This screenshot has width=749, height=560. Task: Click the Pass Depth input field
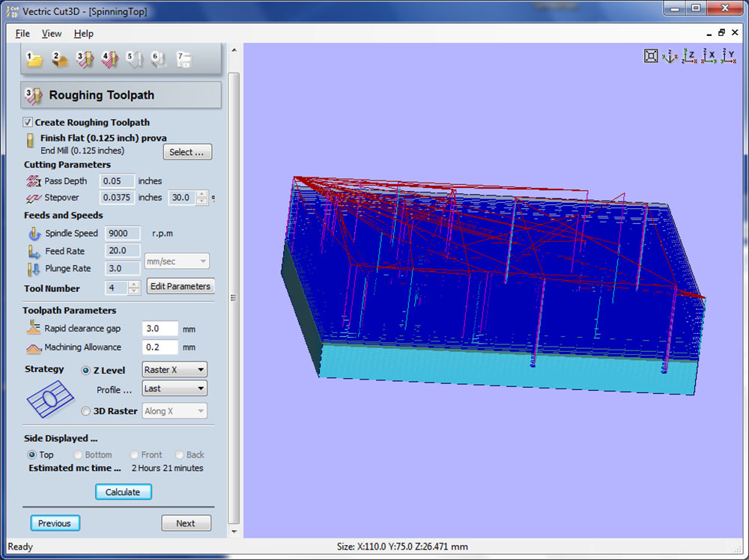coord(117,181)
